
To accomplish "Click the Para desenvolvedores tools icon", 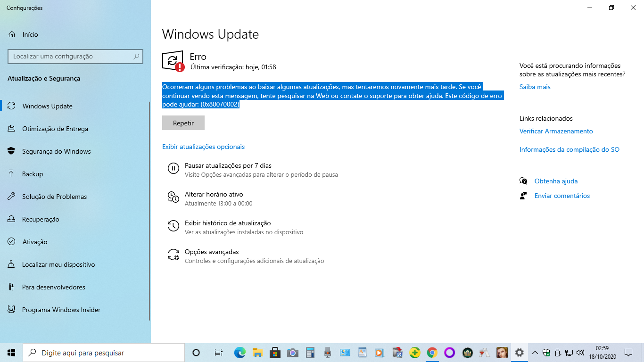I will pyautogui.click(x=12, y=287).
